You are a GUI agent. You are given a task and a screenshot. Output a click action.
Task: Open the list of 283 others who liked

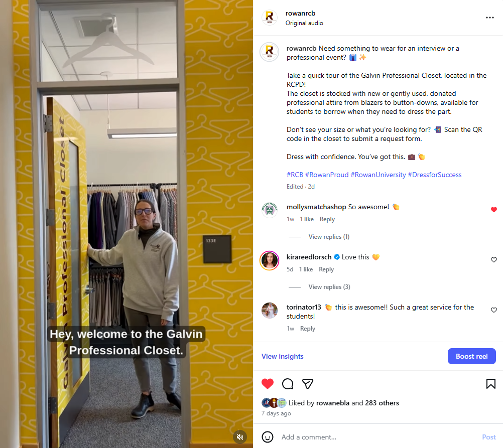[x=382, y=403]
